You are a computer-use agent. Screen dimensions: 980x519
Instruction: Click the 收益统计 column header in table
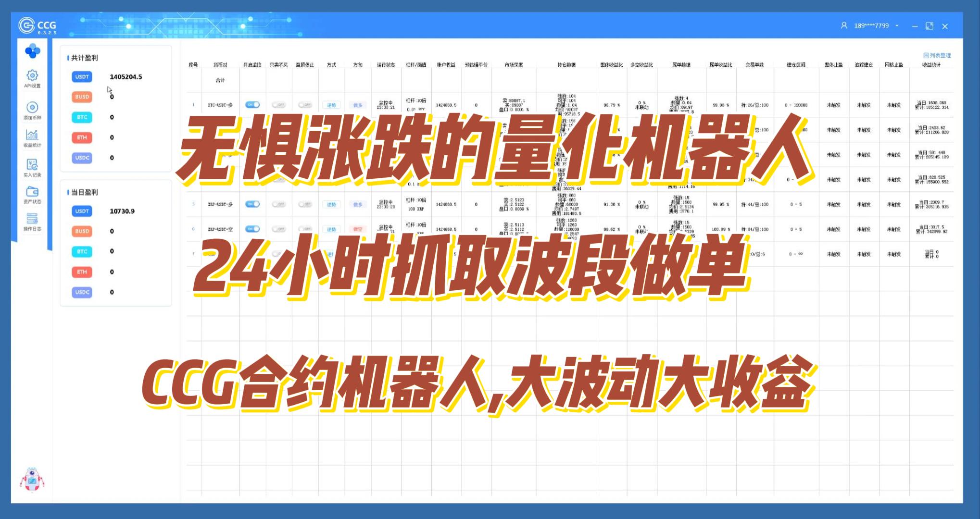pos(931,64)
